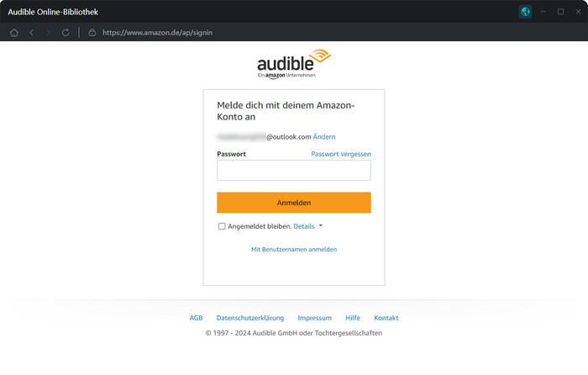Open the Details link
588x375 pixels.
304,226
